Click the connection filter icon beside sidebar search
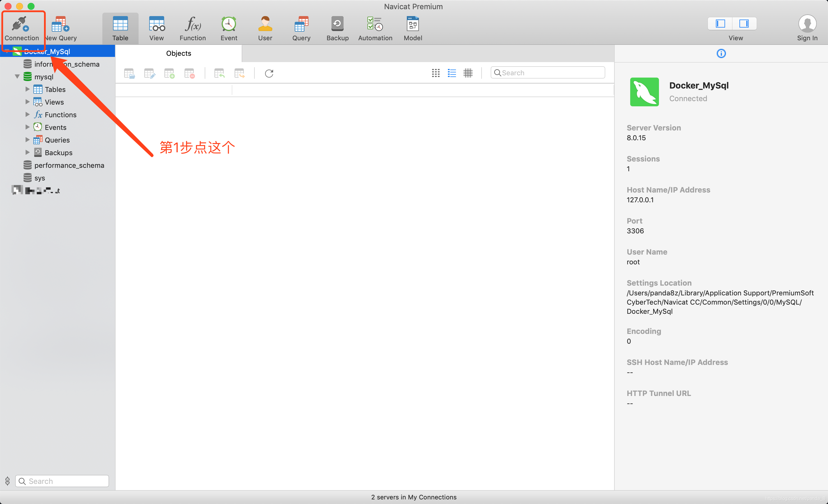The width and height of the screenshot is (828, 504). coord(7,481)
